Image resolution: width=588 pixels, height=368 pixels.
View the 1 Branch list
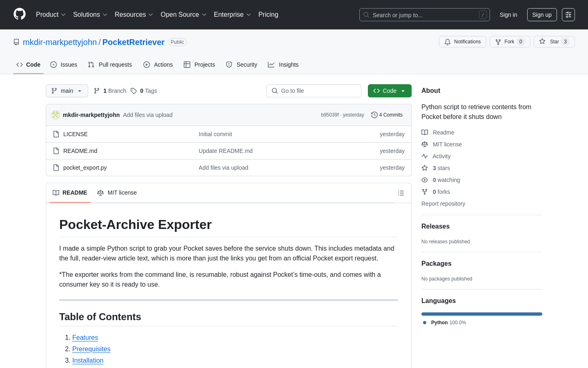pyautogui.click(x=110, y=91)
